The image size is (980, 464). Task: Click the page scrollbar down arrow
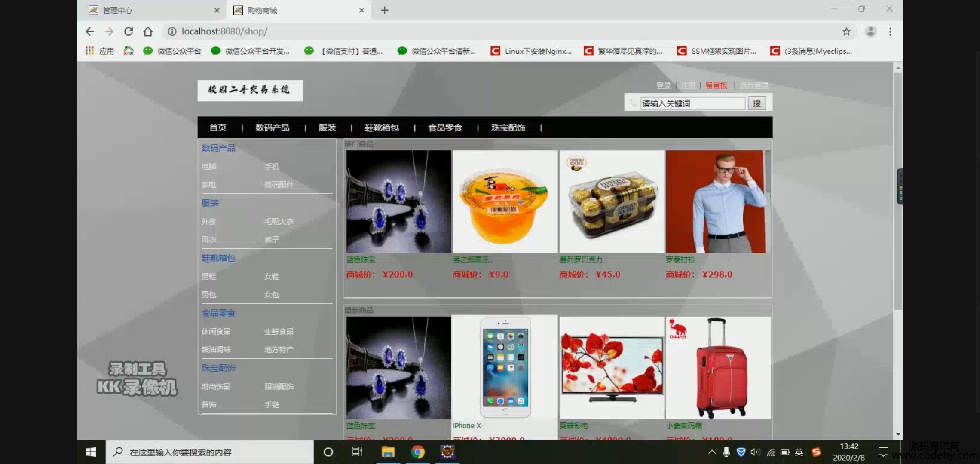(x=898, y=434)
